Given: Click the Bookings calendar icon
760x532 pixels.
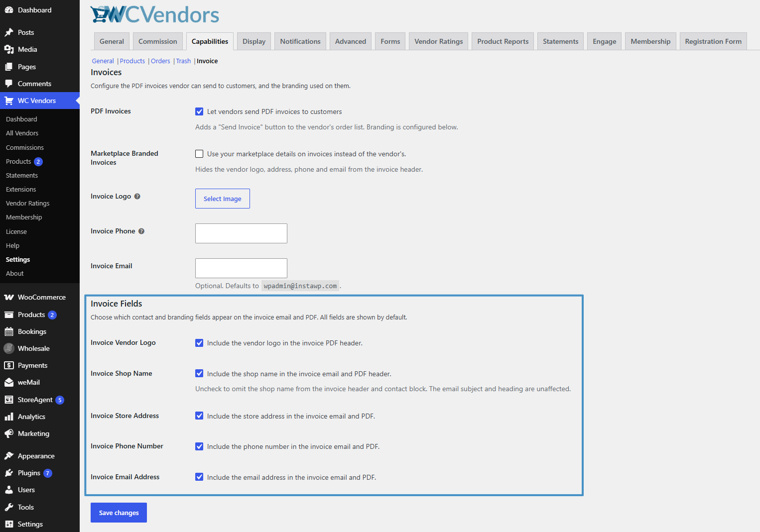Looking at the screenshot, I should tap(9, 331).
